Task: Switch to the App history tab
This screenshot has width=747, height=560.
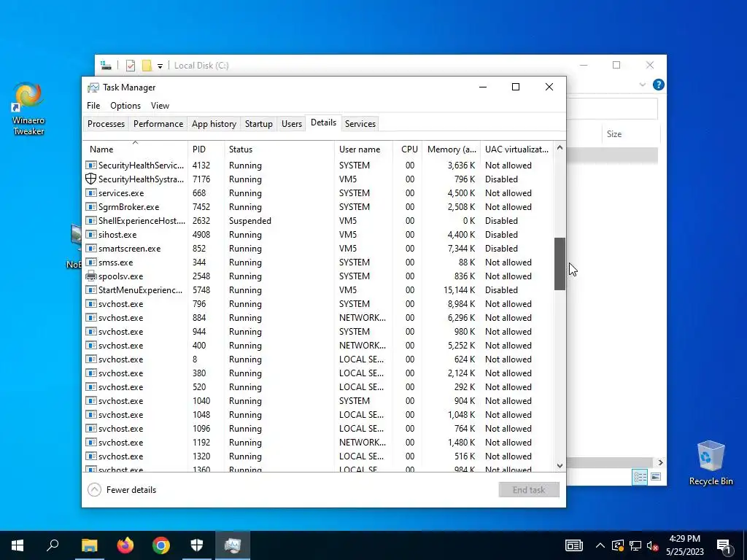Action: pyautogui.click(x=214, y=124)
